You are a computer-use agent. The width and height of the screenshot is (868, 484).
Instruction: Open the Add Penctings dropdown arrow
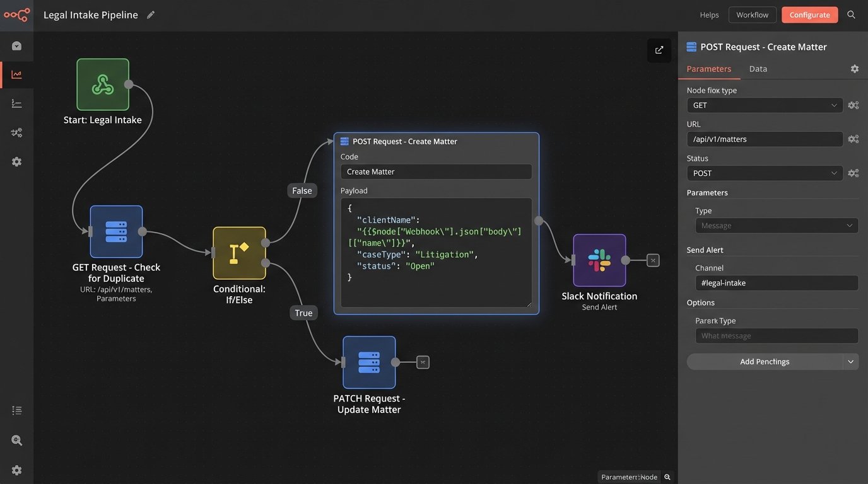click(851, 362)
